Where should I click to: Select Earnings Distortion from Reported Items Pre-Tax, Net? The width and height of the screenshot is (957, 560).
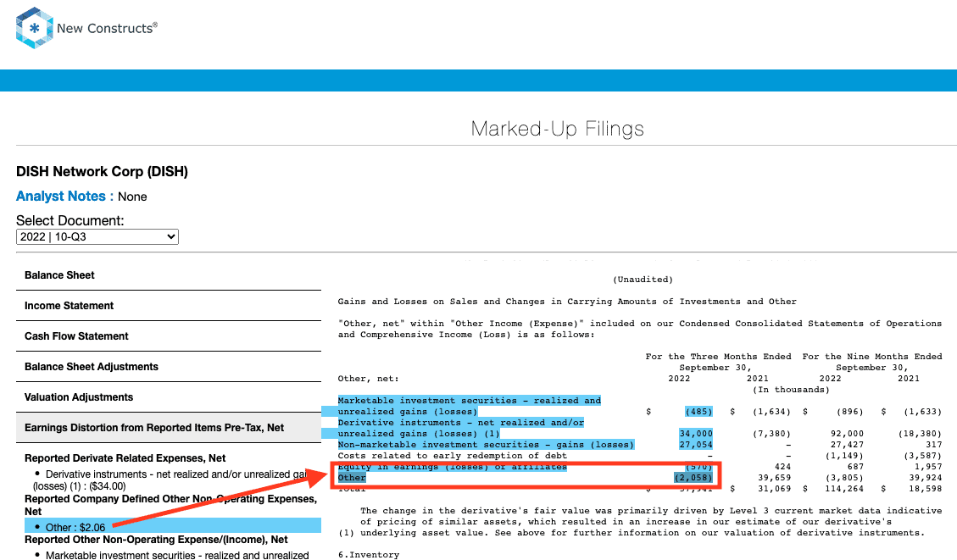tap(169, 428)
